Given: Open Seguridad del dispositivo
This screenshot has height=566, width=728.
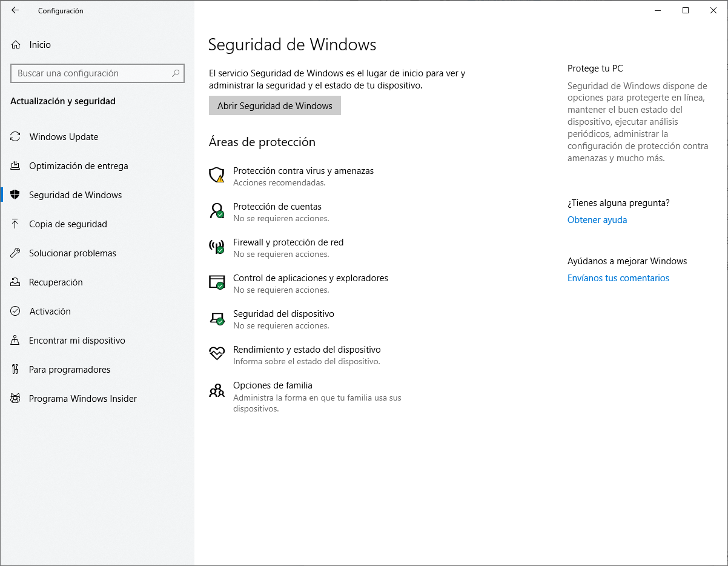Looking at the screenshot, I should coord(283,313).
